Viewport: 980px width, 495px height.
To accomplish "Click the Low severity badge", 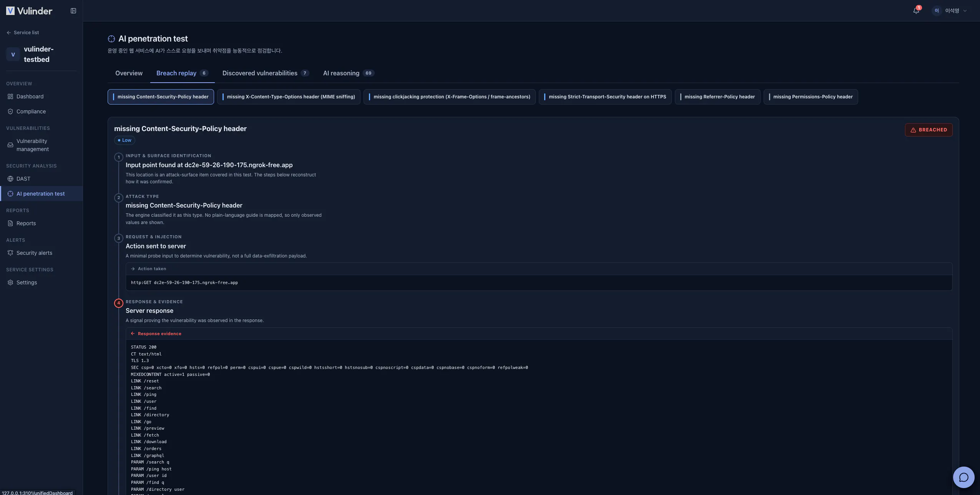I will (125, 140).
